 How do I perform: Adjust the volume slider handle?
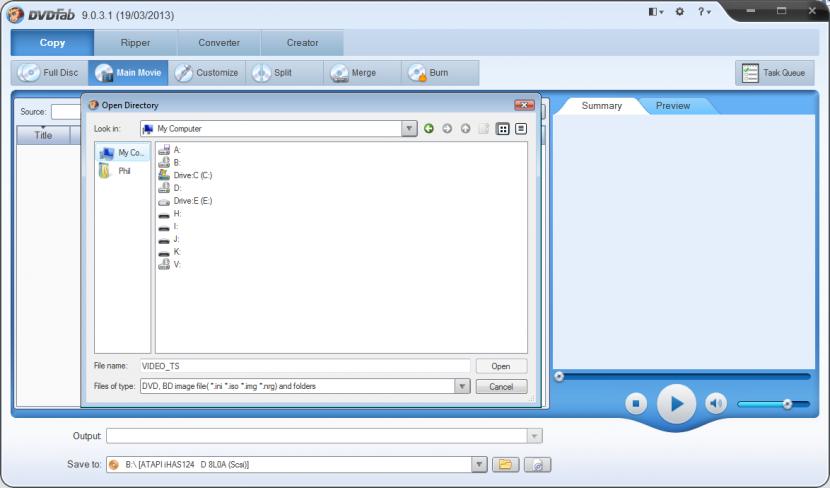point(787,404)
